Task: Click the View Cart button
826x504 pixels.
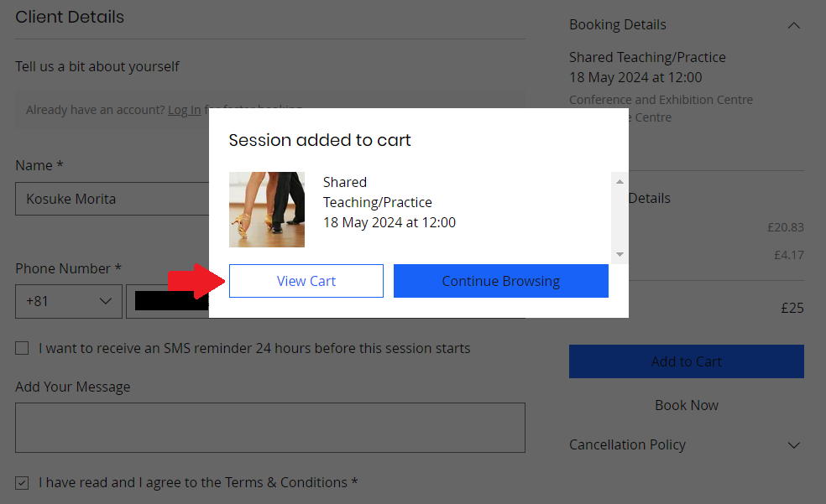Action: [306, 281]
